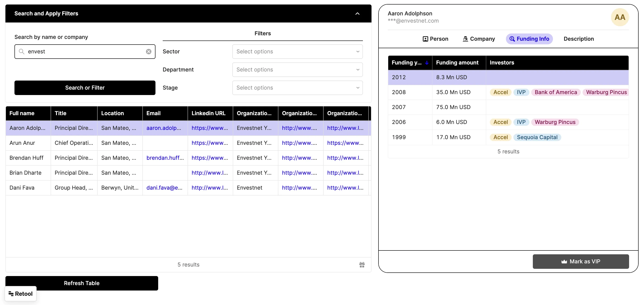
Task: Click the Email column header
Action: point(165,113)
